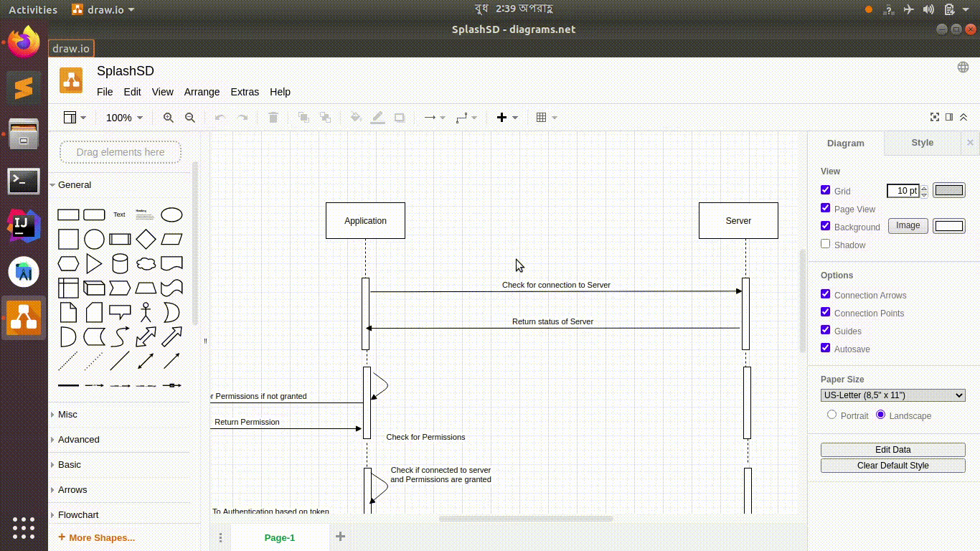Viewport: 980px width, 551px height.
Task: Select the ellipse shape from the shape palette
Action: [171, 215]
